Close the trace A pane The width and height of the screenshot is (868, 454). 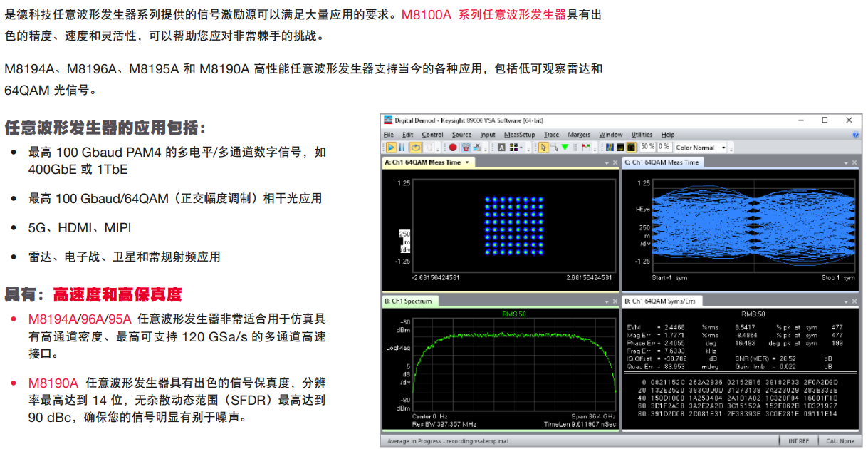click(614, 163)
